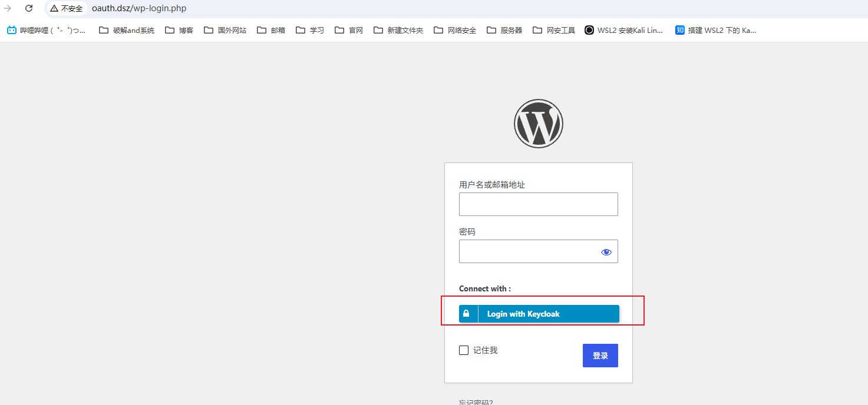This screenshot has width=868, height=405.
Task: Click the 登录 submit button
Action: 600,356
